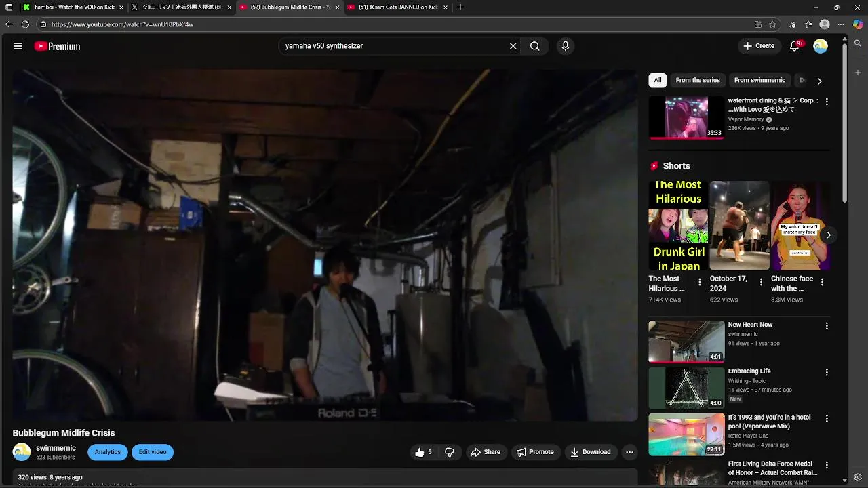Screen dimensions: 868x488
Task: Close the Bubblegum Midlife Crisis tab
Action: (337, 7)
